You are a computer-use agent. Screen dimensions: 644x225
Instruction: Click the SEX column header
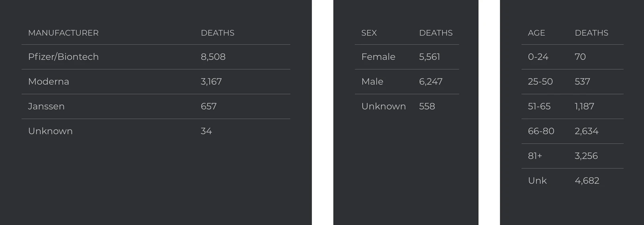click(369, 33)
